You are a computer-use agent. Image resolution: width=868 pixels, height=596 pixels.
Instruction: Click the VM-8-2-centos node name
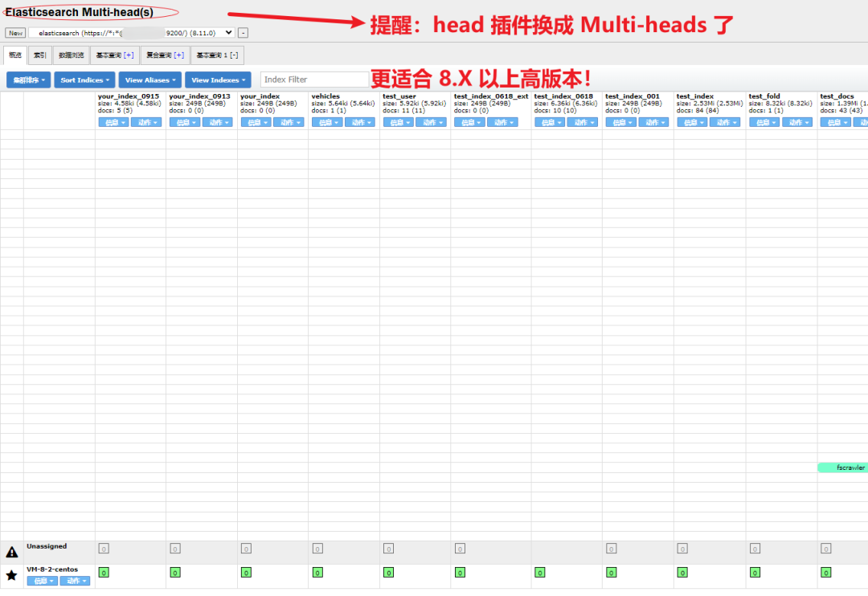pyautogui.click(x=52, y=569)
